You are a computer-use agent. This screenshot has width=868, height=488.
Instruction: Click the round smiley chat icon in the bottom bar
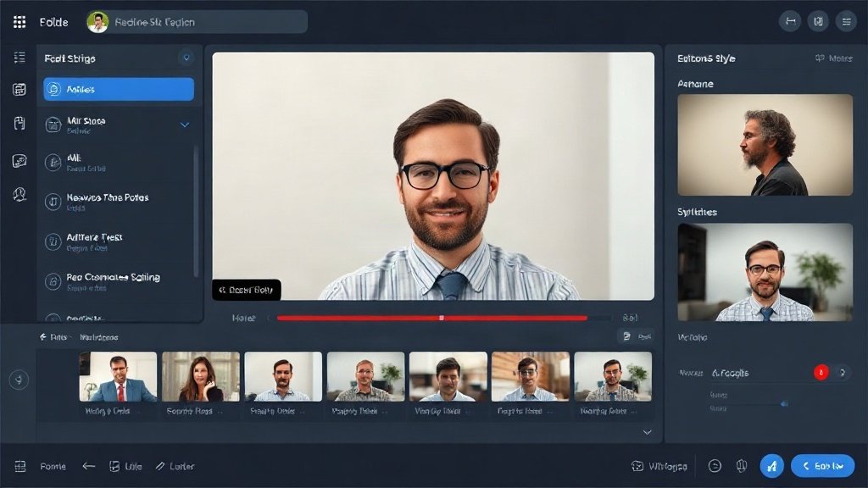pos(715,467)
